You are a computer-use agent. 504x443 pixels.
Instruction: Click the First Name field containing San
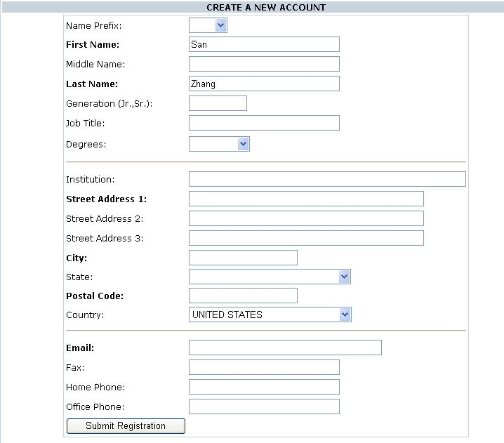tap(264, 44)
